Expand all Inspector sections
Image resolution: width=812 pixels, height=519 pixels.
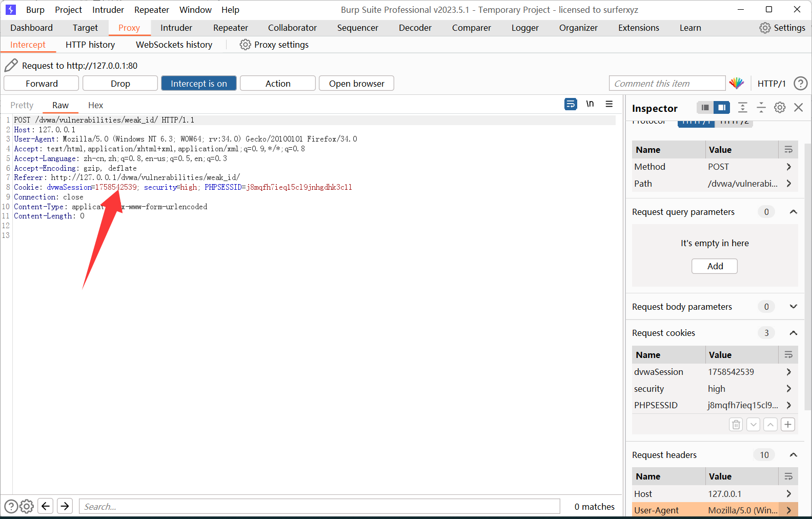click(742, 108)
